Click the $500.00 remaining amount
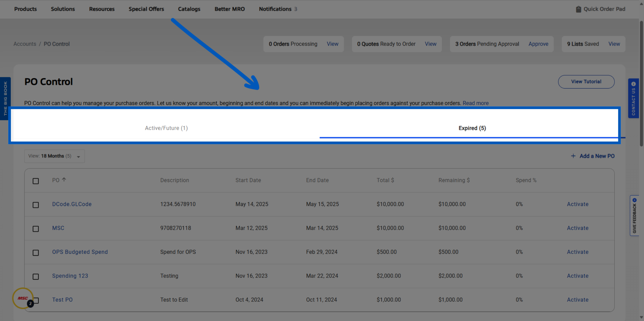 click(448, 252)
